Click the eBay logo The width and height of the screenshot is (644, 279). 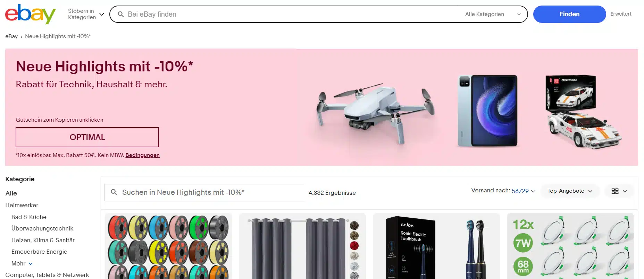coord(30,14)
